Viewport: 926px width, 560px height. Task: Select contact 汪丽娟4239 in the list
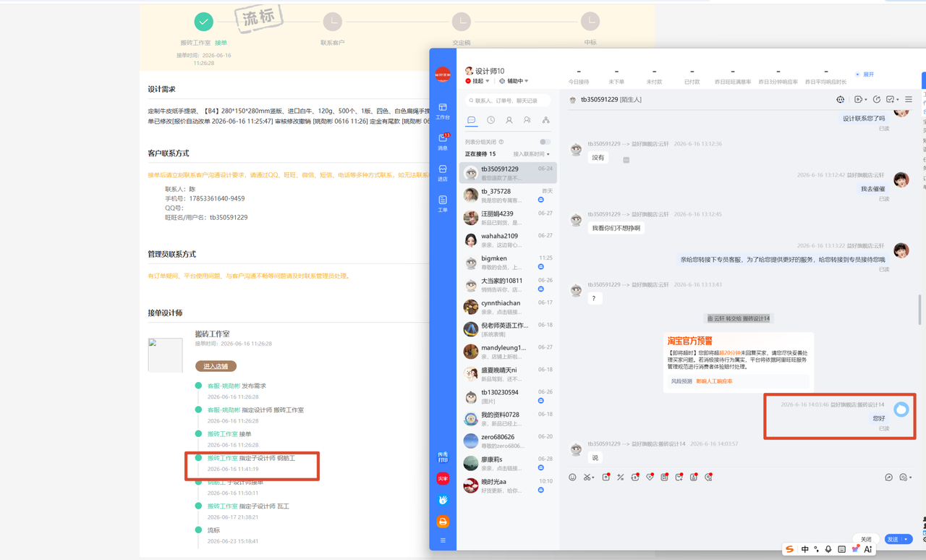508,218
